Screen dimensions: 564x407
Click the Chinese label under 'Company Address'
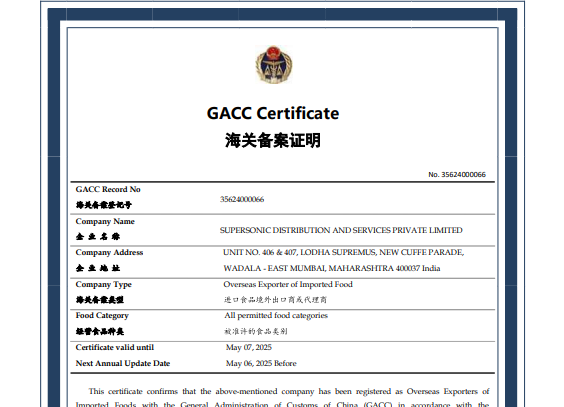[x=98, y=268]
